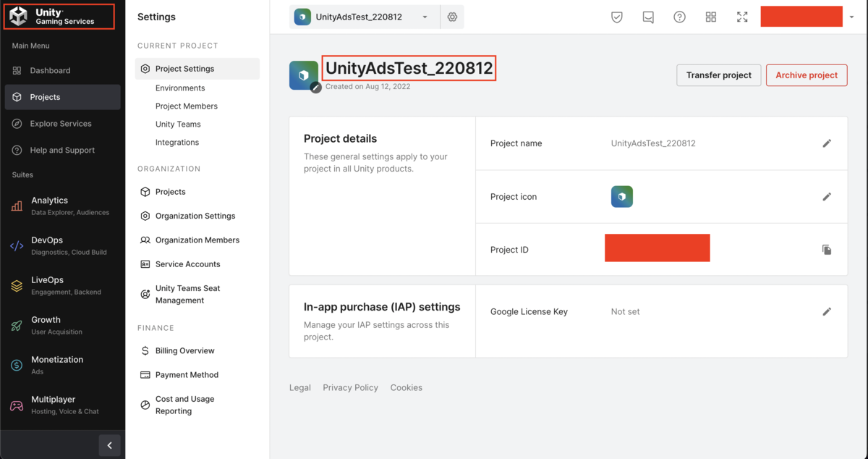The height and width of the screenshot is (459, 868).
Task: Click the Multiplayer gamepad icon
Action: pos(17,405)
